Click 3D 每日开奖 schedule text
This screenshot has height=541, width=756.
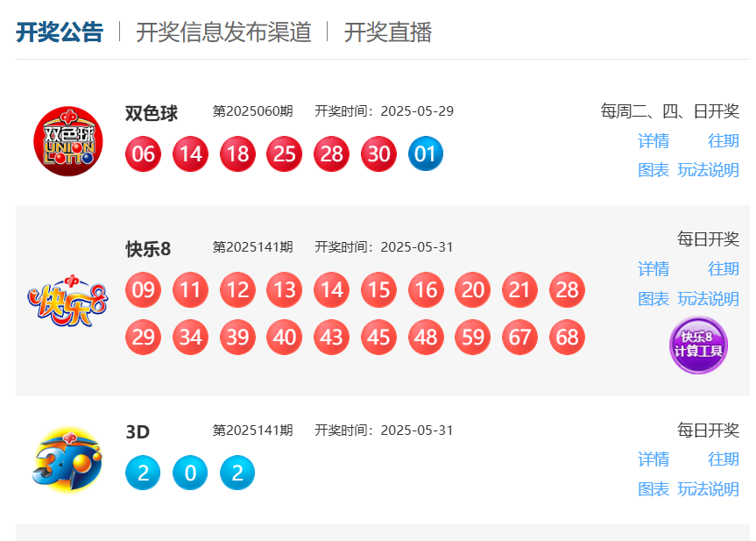pyautogui.click(x=709, y=430)
